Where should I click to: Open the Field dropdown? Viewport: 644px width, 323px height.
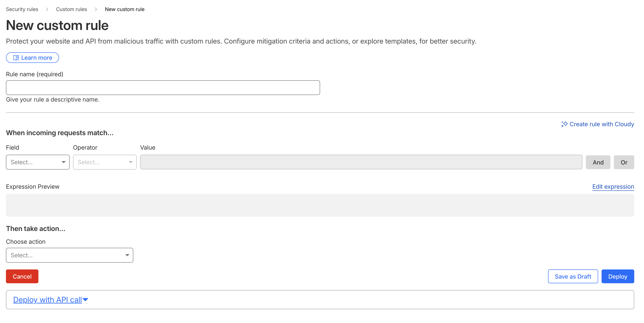[38, 162]
